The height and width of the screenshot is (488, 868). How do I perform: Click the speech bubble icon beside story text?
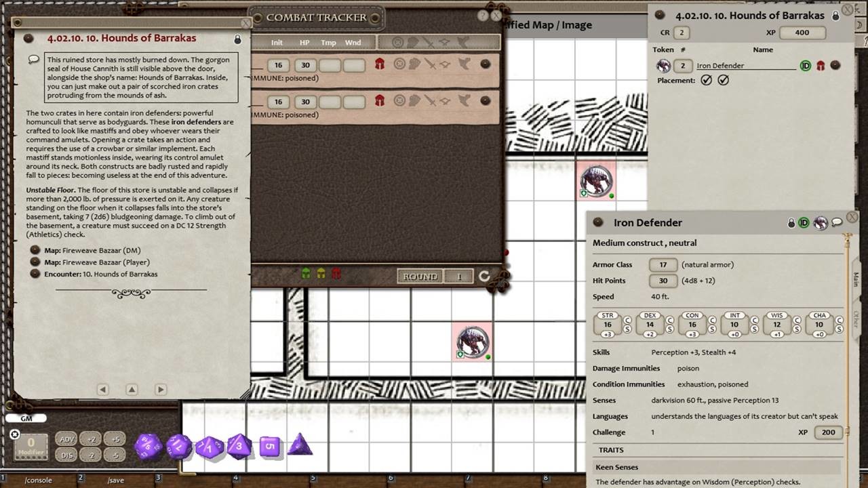pyautogui.click(x=33, y=60)
